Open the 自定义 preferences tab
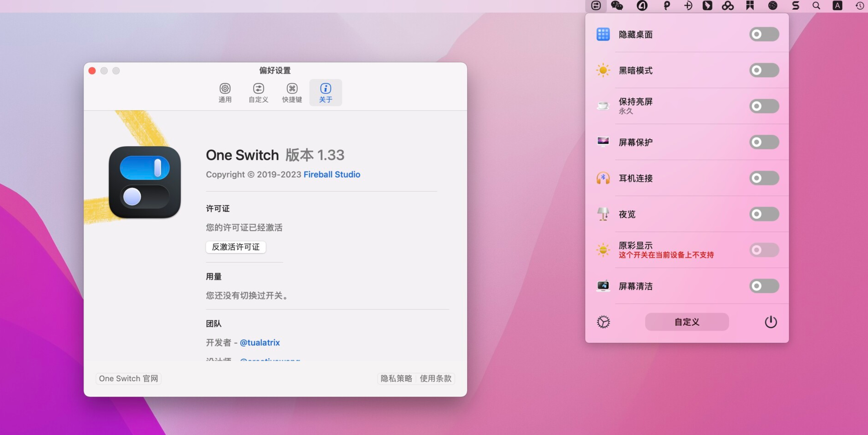868x435 pixels. (x=258, y=93)
